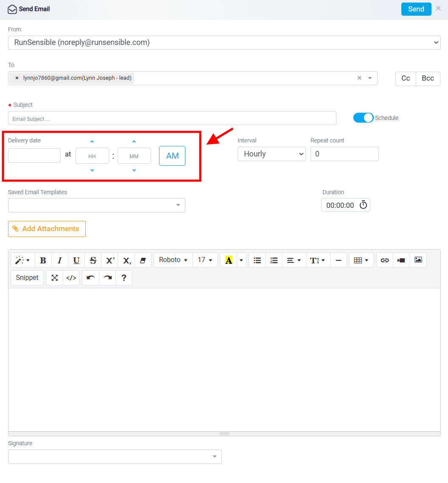Focus the Email Subject input field

pos(172,119)
